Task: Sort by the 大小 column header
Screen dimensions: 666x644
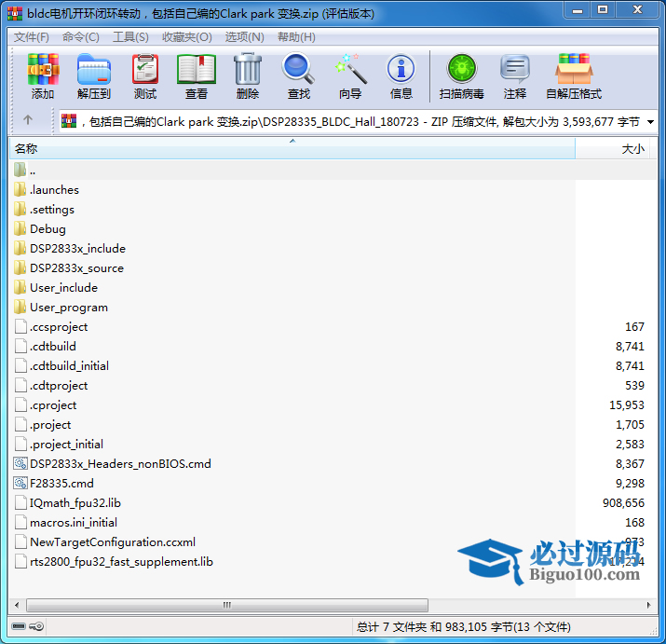Action: 612,149
